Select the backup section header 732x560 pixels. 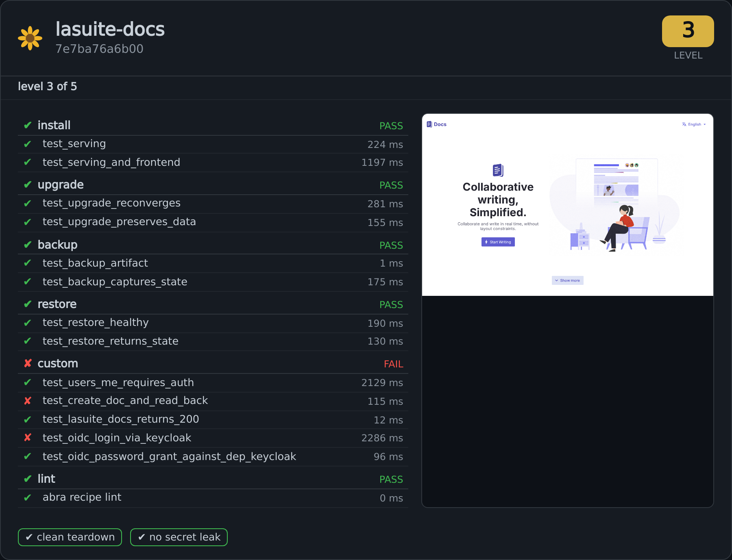[x=213, y=245]
